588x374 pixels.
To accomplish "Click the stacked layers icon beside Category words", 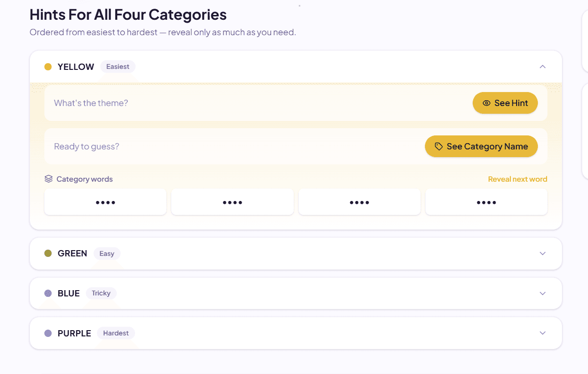I will click(48, 179).
